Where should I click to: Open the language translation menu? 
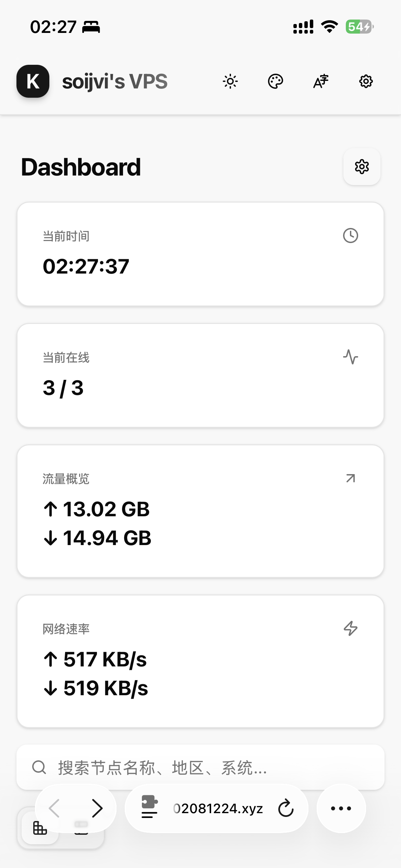tap(321, 82)
